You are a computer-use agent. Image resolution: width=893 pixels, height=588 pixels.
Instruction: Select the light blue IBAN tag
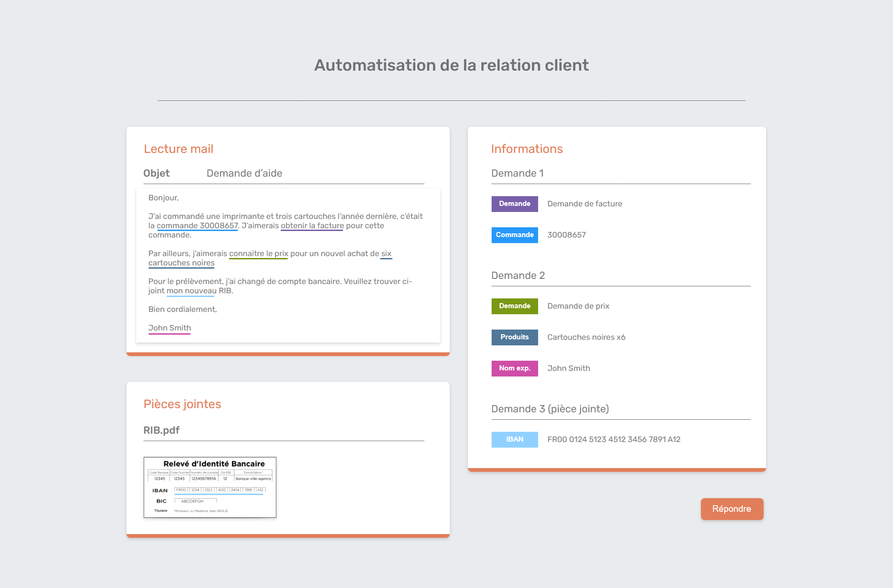coord(514,439)
